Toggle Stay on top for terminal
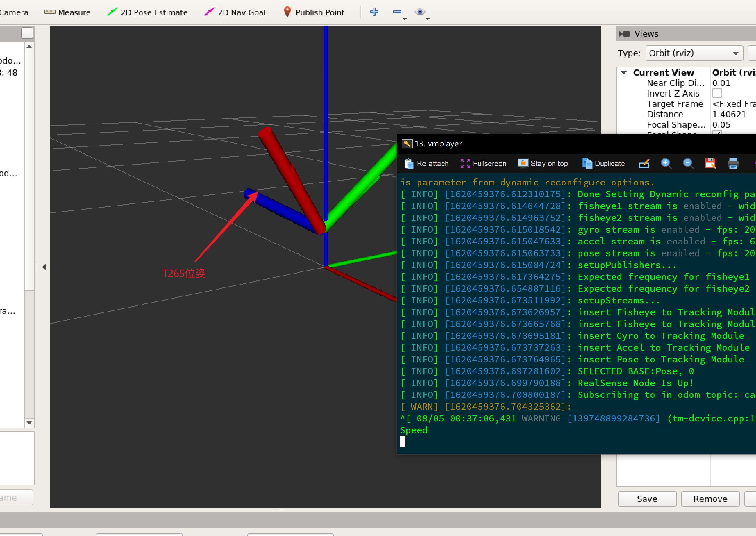The image size is (756, 536). 543,164
